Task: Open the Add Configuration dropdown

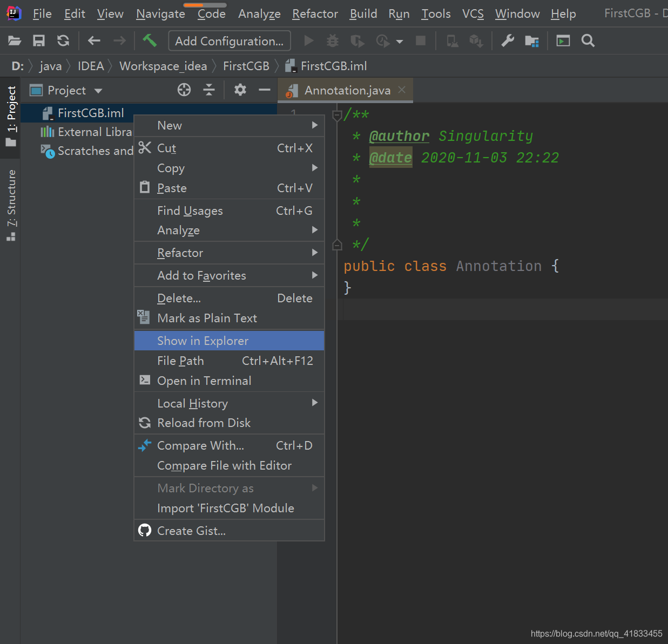Action: click(230, 41)
